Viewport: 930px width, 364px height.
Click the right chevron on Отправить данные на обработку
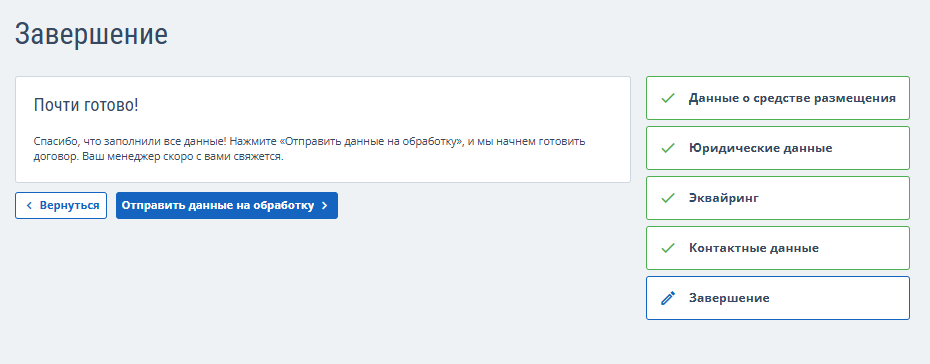[324, 206]
